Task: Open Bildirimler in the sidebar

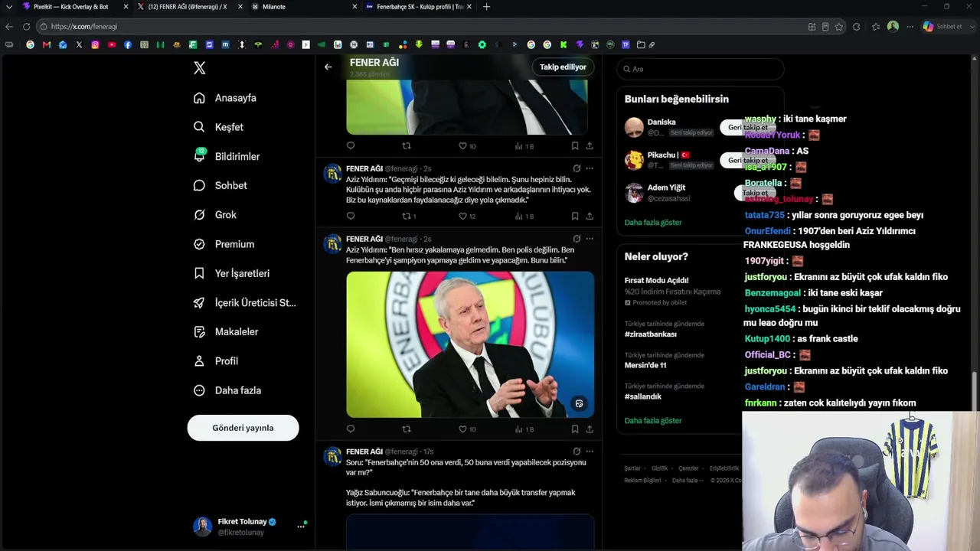Action: 227,156
